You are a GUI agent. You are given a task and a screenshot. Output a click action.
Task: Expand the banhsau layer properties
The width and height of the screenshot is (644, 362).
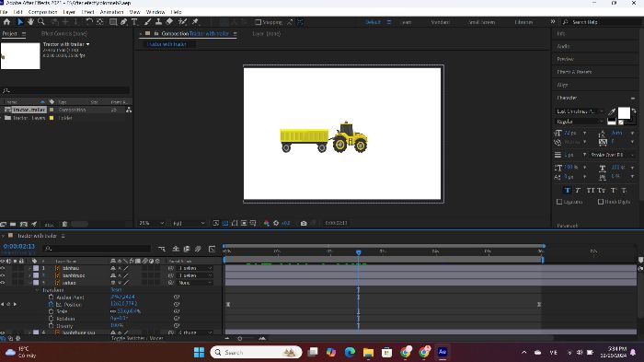point(29,268)
